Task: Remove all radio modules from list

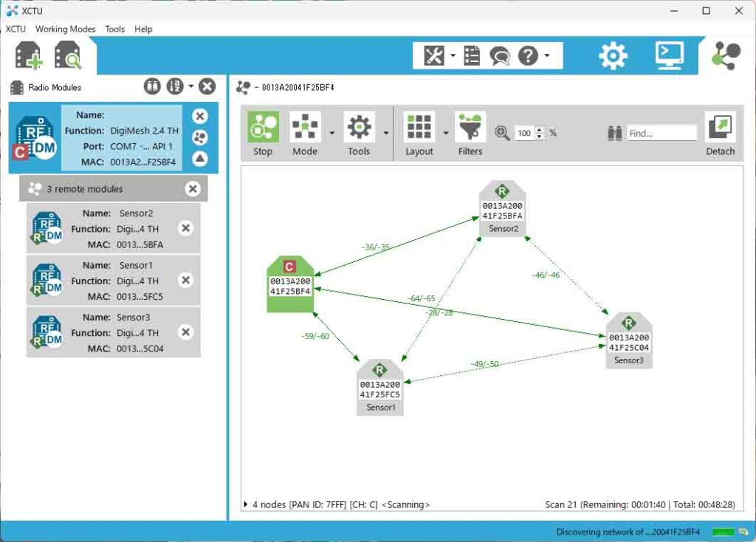Action: (207, 87)
